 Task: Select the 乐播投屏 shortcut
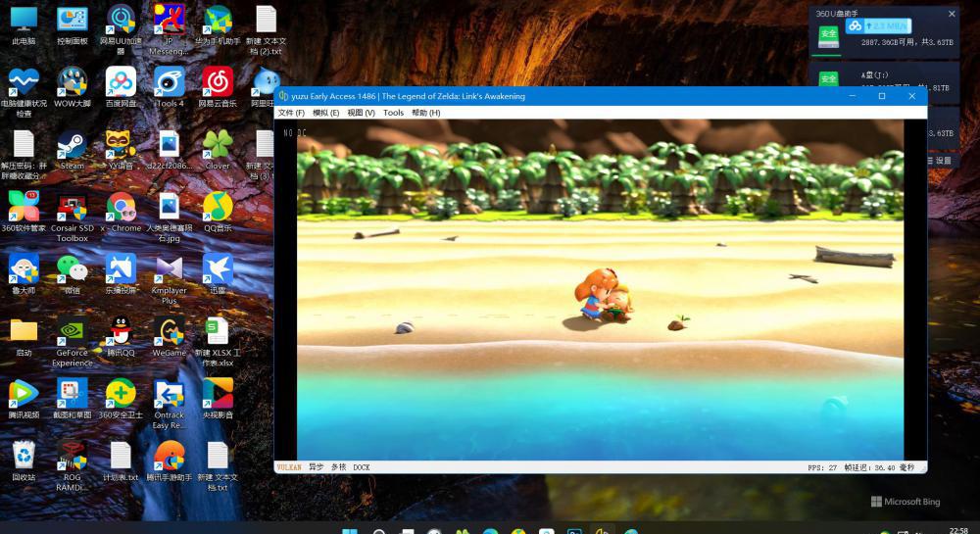click(x=121, y=274)
